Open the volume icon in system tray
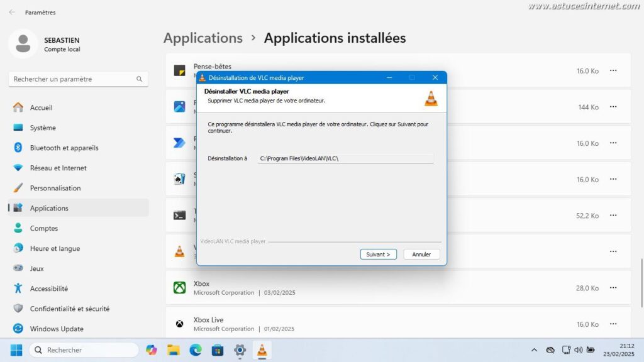Viewport: 644px width, 362px height. tap(578, 350)
